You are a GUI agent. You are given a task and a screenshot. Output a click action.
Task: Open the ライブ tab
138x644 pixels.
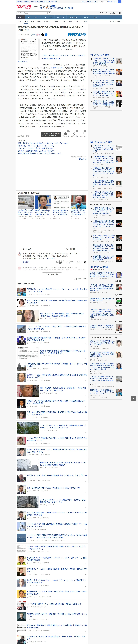point(37,17)
